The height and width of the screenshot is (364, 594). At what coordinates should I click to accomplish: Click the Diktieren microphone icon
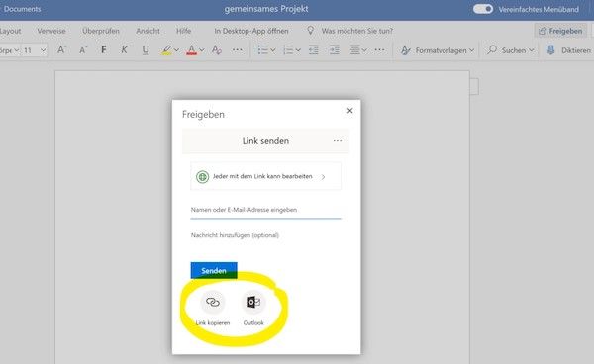[550, 49]
